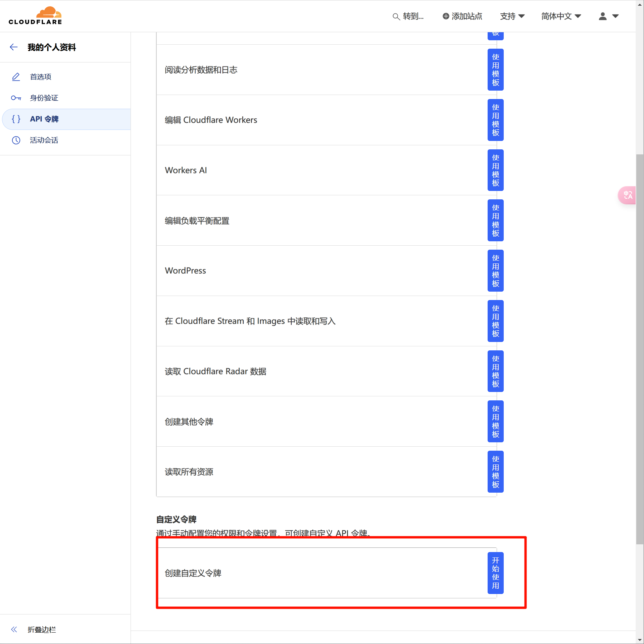Viewport: 644px width, 644px height.
Task: Click the Workers AI row text
Action: (186, 170)
